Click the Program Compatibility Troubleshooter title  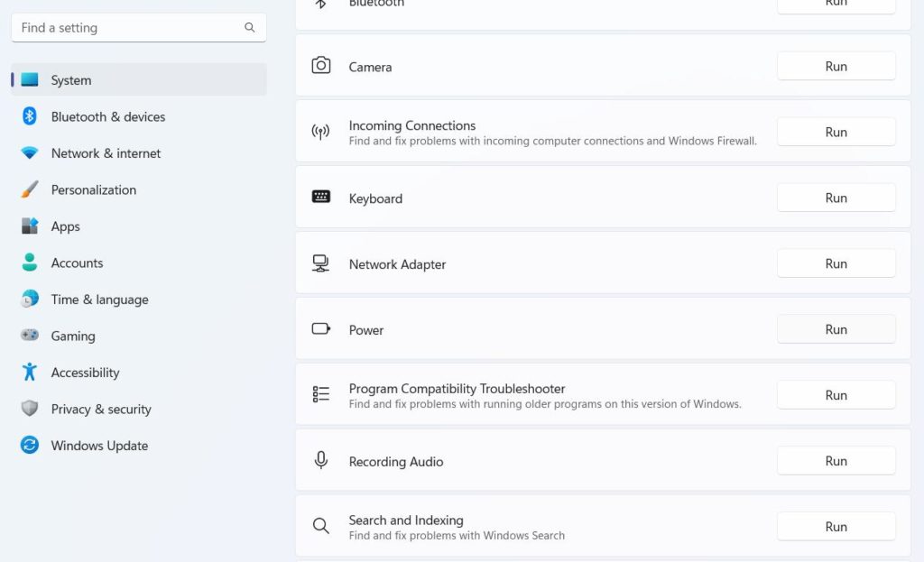[457, 388]
